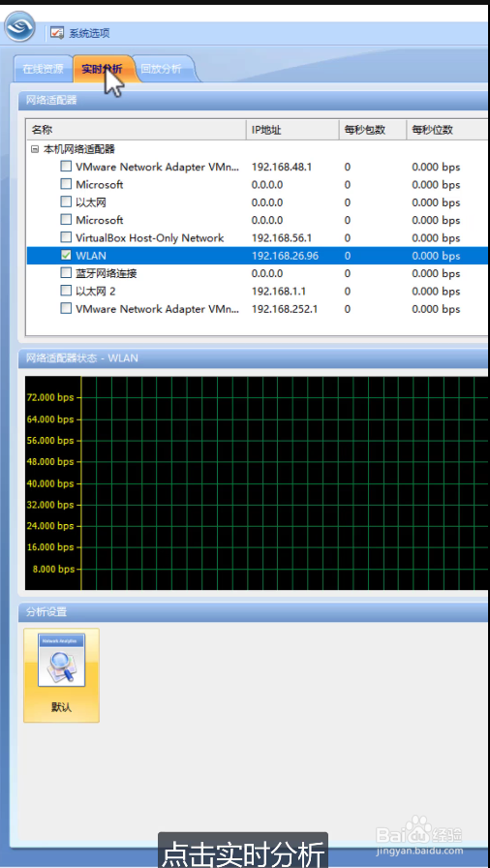
Task: Sort adapters by 名称 column header
Action: click(136, 130)
